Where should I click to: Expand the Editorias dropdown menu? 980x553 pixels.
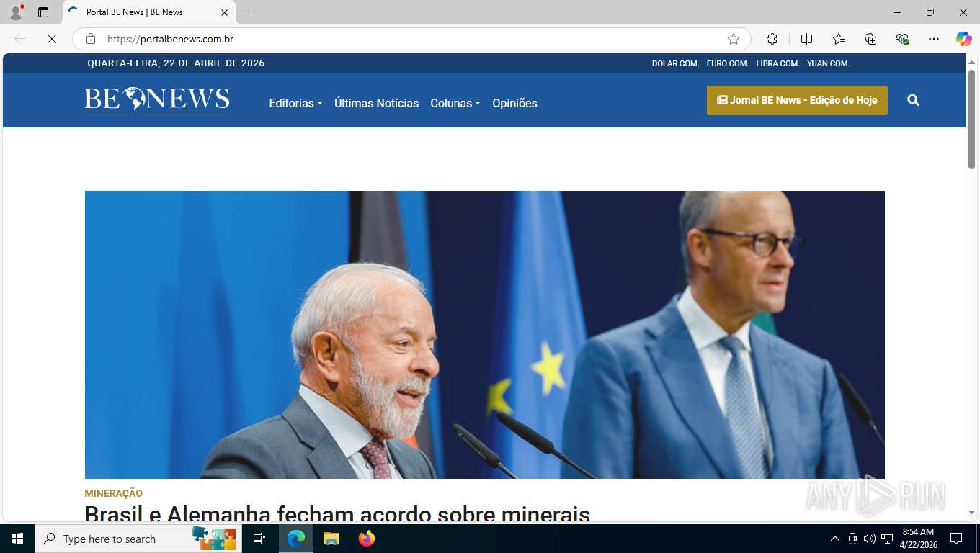(295, 103)
